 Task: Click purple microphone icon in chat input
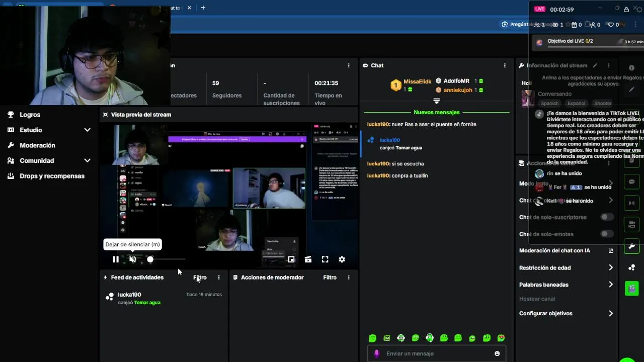(x=376, y=353)
